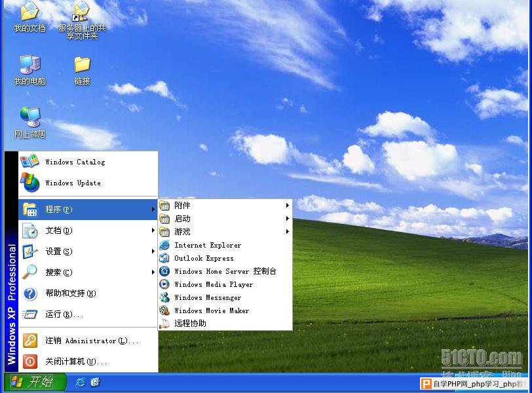Screen dimensions: 532x393
Task: Select 帮助和支持(H) menu entry
Action: [x=88, y=293]
